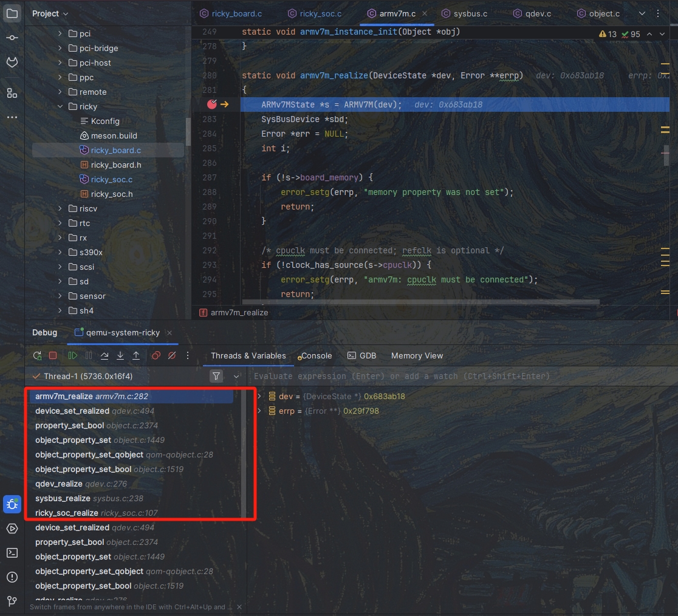Close the qemu-system-ricky debug tab
The image size is (678, 616).
(169, 333)
